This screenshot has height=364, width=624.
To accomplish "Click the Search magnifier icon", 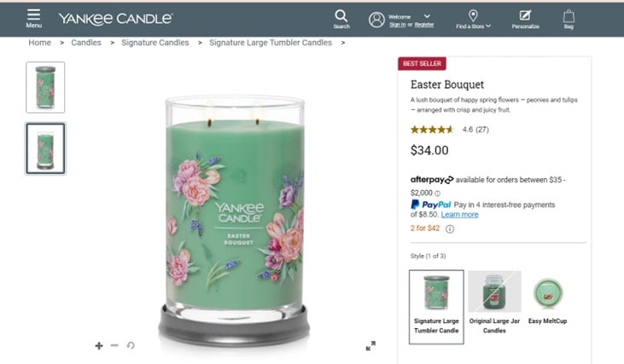I will point(341,16).
